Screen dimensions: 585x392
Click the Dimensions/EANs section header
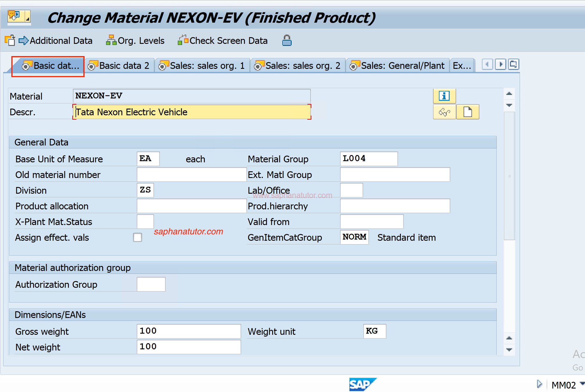click(253, 315)
